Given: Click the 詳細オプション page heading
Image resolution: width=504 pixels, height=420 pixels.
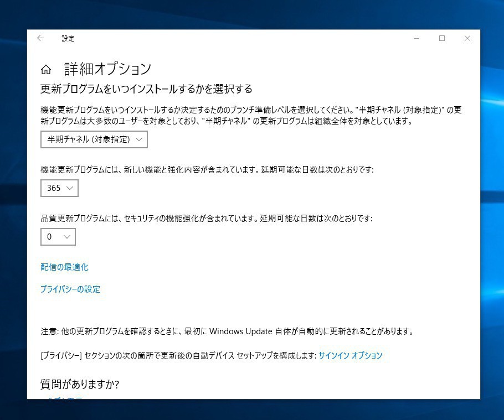Looking at the screenshot, I should [107, 69].
